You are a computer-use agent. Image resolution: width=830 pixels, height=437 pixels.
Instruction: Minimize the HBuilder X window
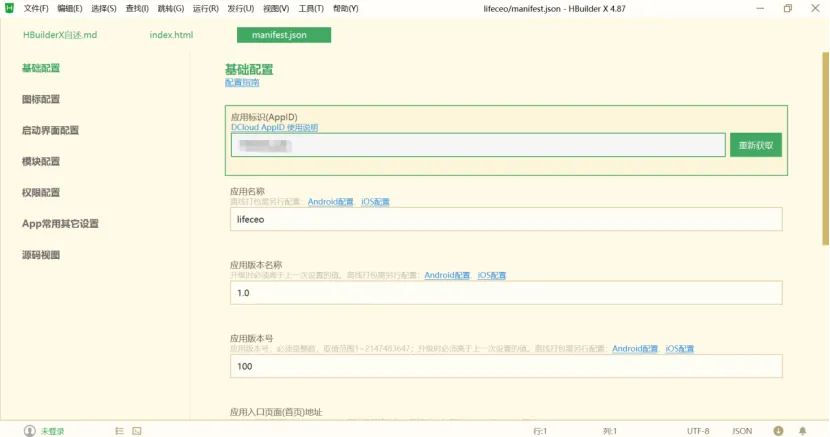point(760,8)
